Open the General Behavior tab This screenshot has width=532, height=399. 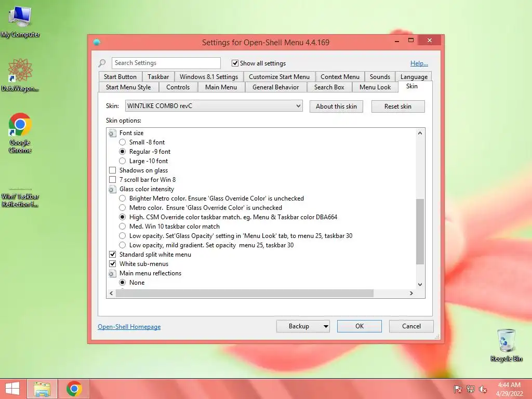click(x=275, y=87)
